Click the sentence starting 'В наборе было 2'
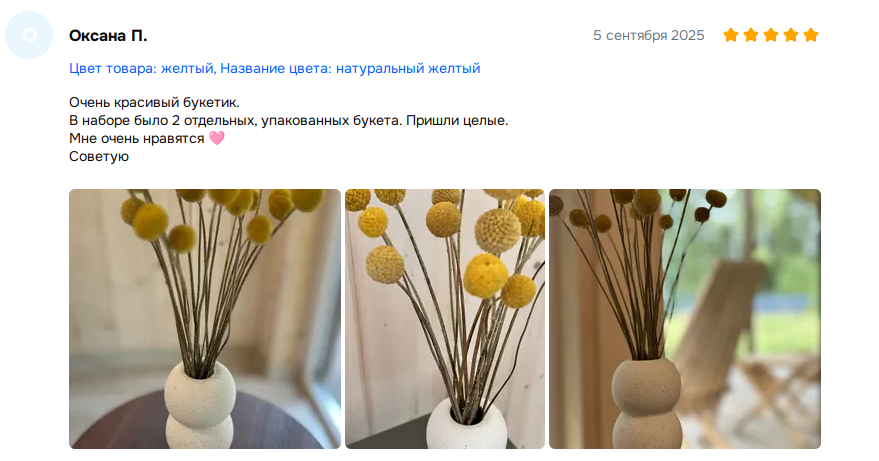This screenshot has height=461, width=879. tap(235, 121)
